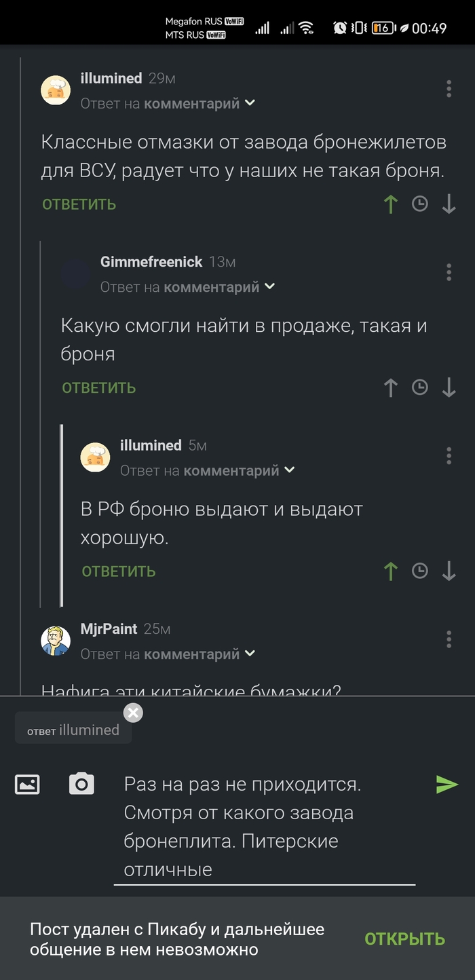The width and height of the screenshot is (475, 980).
Task: Open camera to take a photo
Action: tap(81, 785)
